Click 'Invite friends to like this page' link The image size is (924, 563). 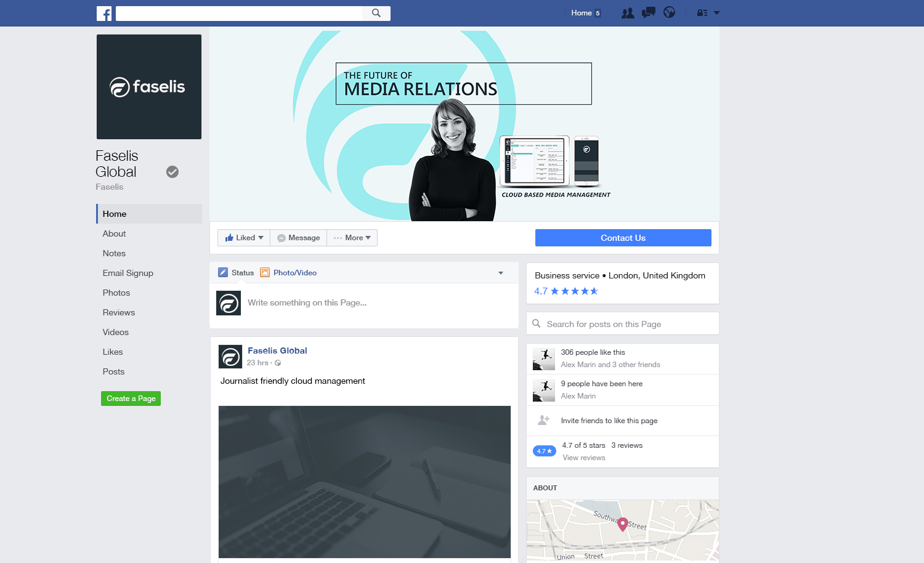pyautogui.click(x=609, y=421)
